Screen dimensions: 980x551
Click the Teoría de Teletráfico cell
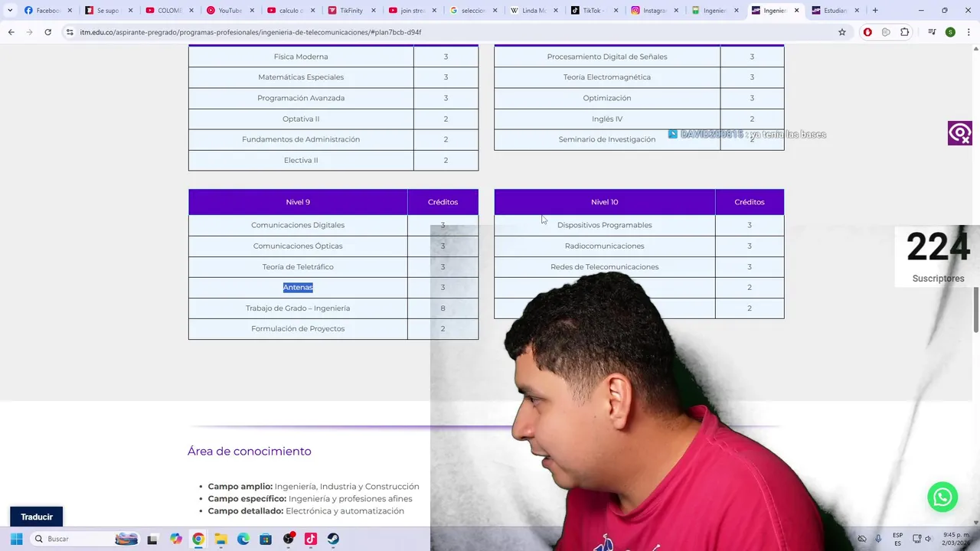298,266
